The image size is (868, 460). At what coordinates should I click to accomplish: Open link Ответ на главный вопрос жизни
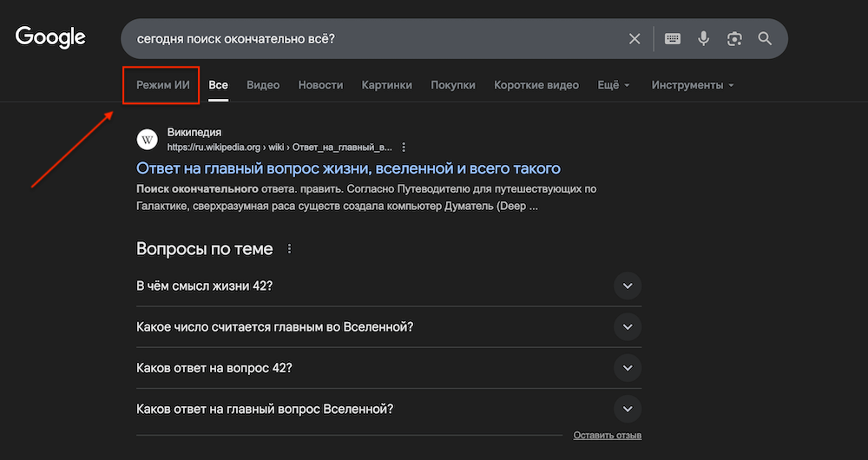348,168
